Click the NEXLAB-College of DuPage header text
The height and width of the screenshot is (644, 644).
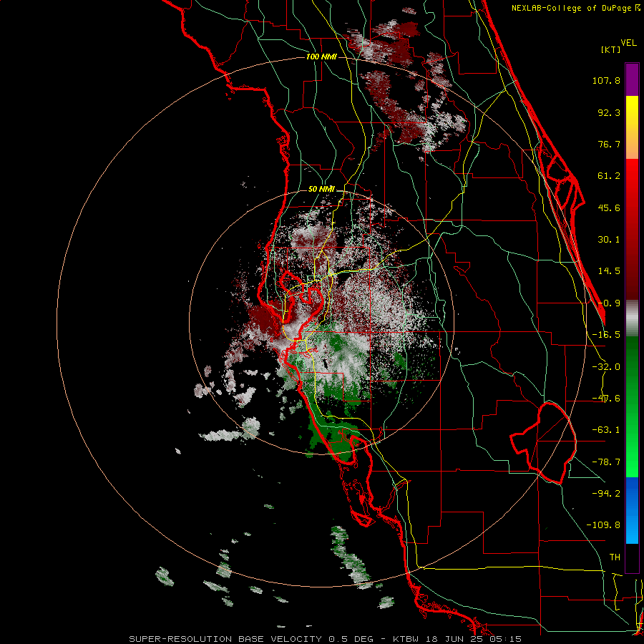pyautogui.click(x=575, y=8)
